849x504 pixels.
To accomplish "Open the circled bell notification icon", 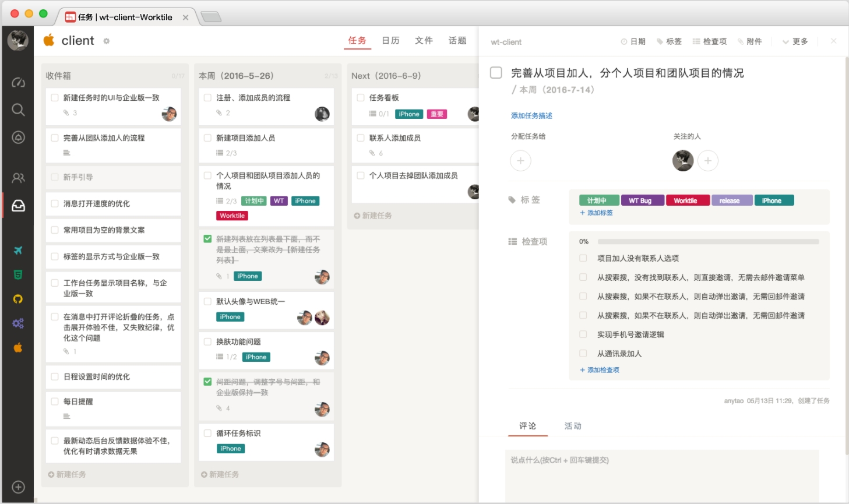I will [x=18, y=138].
